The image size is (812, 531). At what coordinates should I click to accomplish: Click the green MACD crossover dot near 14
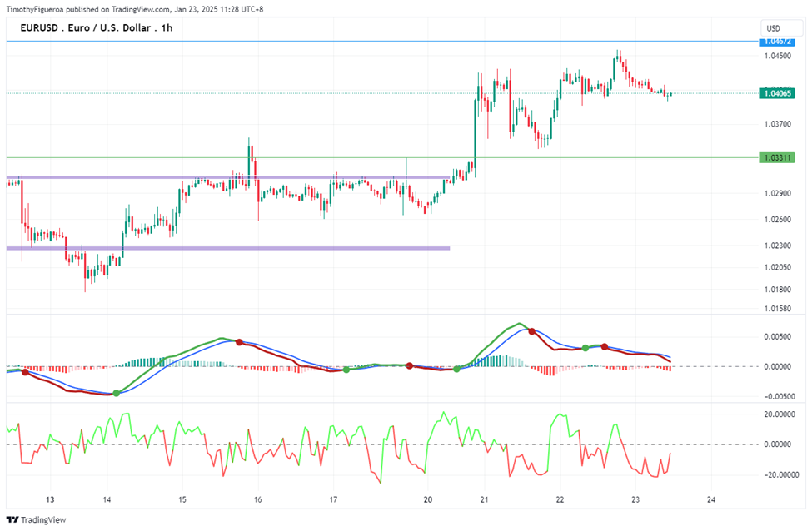pos(117,394)
